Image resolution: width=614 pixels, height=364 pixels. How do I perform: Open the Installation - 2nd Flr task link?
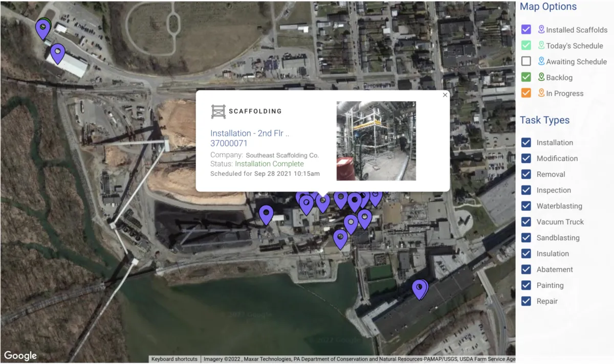[250, 138]
